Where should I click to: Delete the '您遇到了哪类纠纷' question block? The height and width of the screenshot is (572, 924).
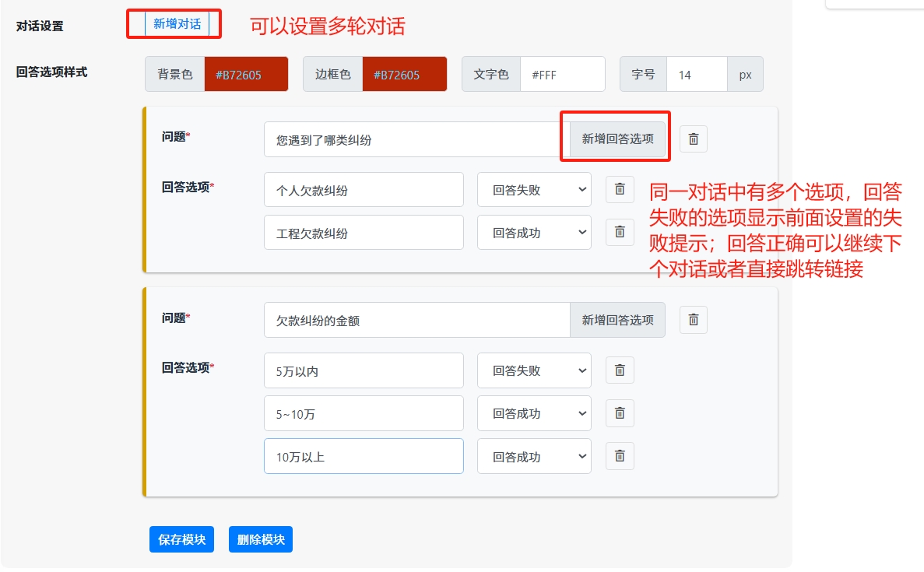pyautogui.click(x=693, y=139)
